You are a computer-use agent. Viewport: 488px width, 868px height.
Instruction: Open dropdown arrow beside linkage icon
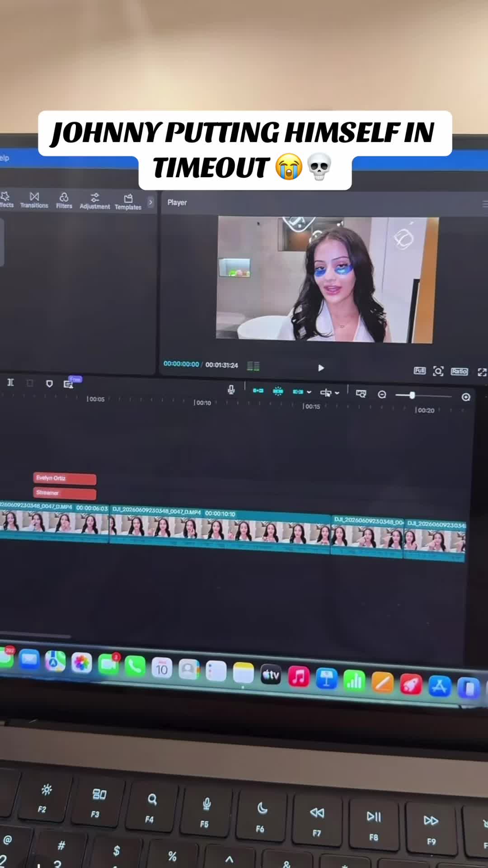(x=309, y=392)
